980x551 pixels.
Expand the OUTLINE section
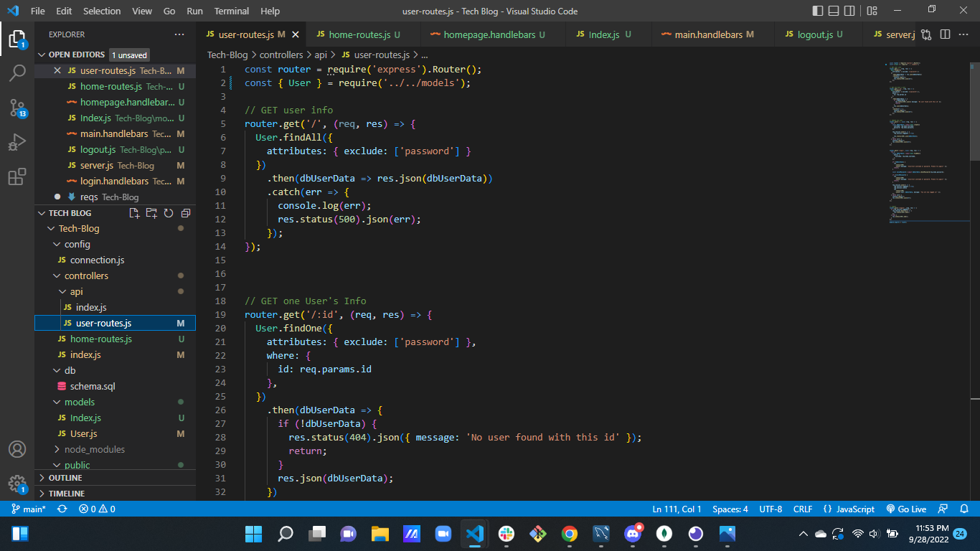(65, 477)
